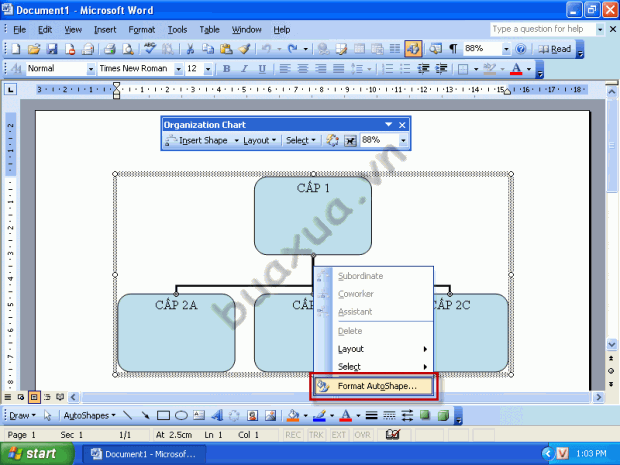This screenshot has height=465, width=620.
Task: Click the Autoformat icon on Organization Chart toolbar
Action: tap(332, 140)
